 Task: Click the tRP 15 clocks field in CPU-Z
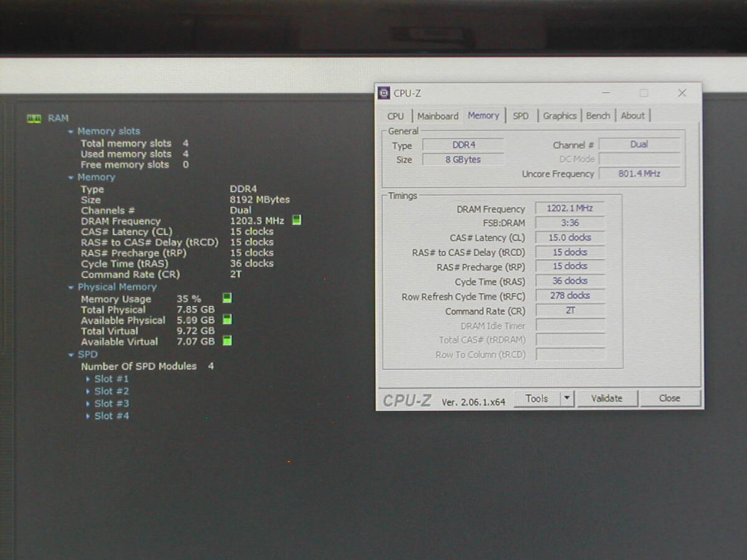(x=570, y=267)
